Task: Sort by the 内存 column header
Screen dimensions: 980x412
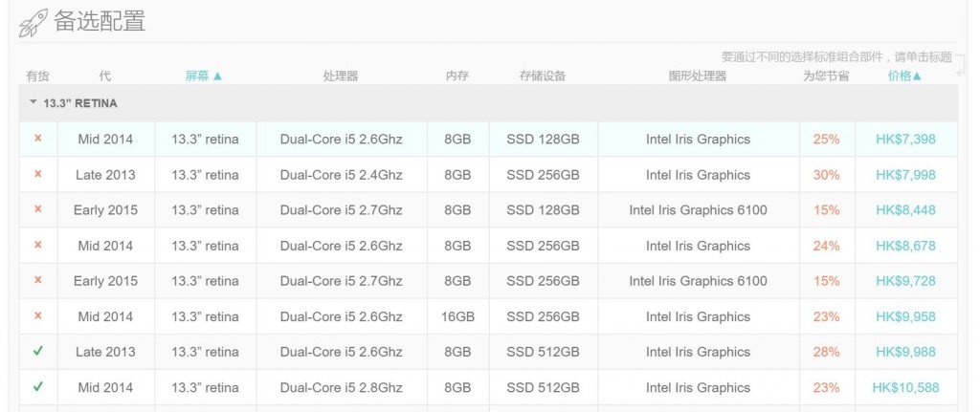Action: [457, 76]
